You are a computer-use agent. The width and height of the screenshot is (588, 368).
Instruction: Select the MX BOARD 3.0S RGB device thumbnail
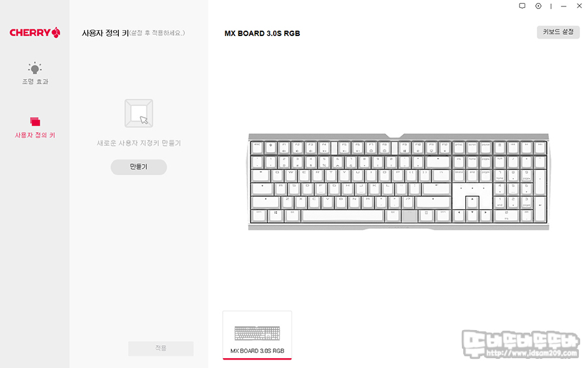pyautogui.click(x=257, y=335)
